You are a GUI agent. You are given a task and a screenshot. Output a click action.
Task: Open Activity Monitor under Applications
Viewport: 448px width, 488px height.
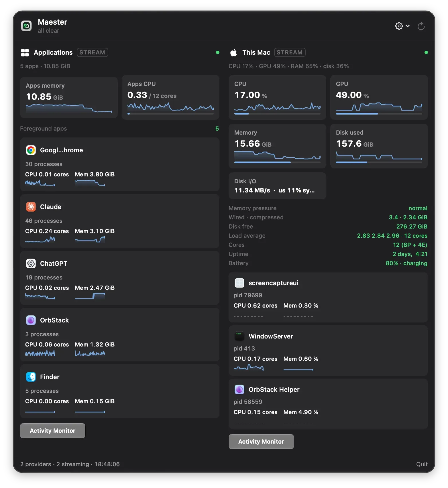pyautogui.click(x=53, y=431)
